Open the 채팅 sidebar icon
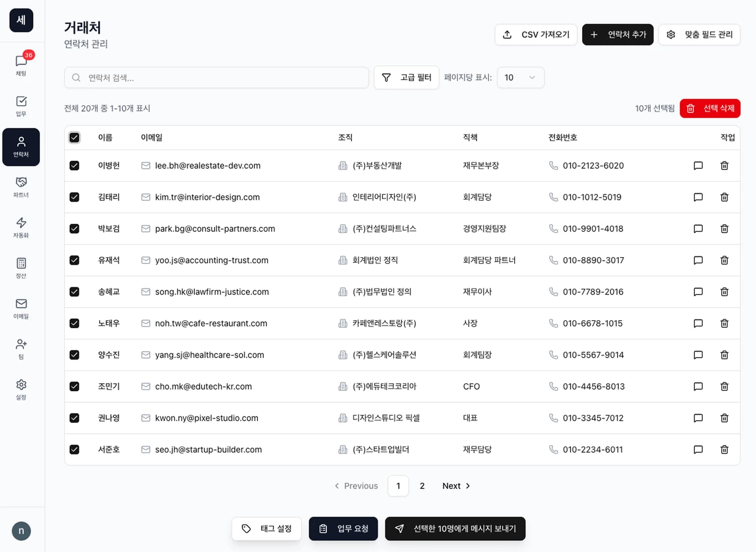 21,65
